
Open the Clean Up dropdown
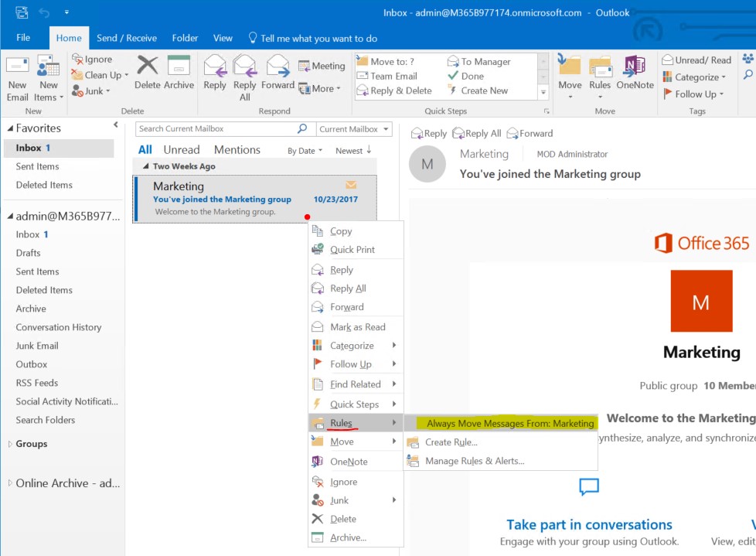[x=100, y=75]
